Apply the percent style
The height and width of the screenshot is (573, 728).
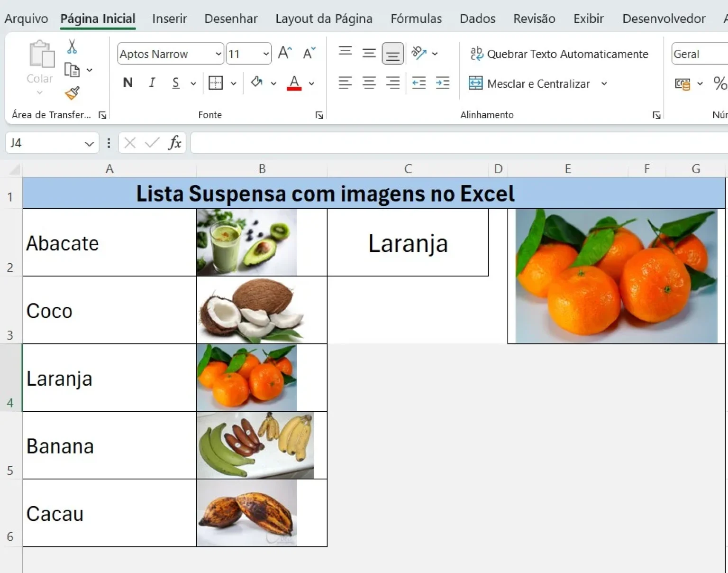pos(719,83)
